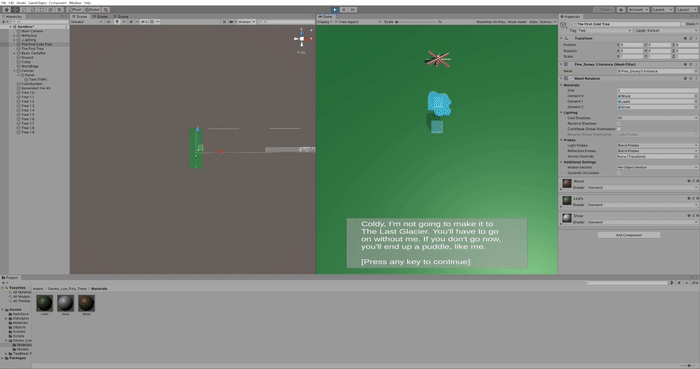Click the Leafs material thumbnail
Screen dimensions: 700x369
[x=44, y=303]
